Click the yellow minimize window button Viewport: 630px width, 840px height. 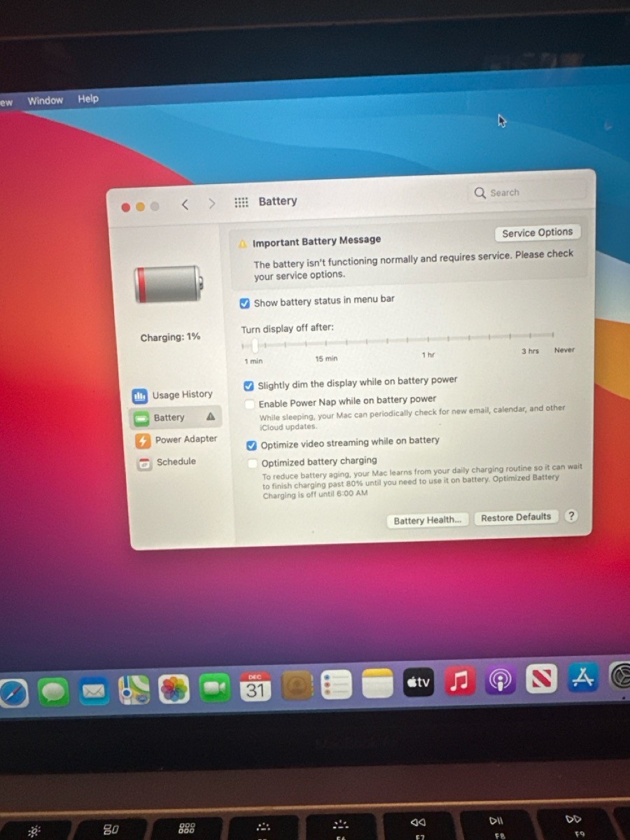(x=140, y=206)
